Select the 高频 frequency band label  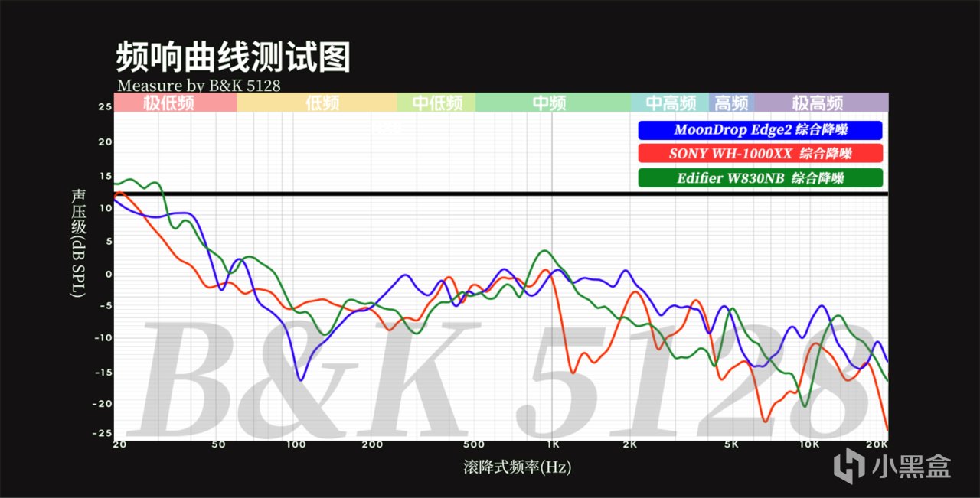point(731,103)
